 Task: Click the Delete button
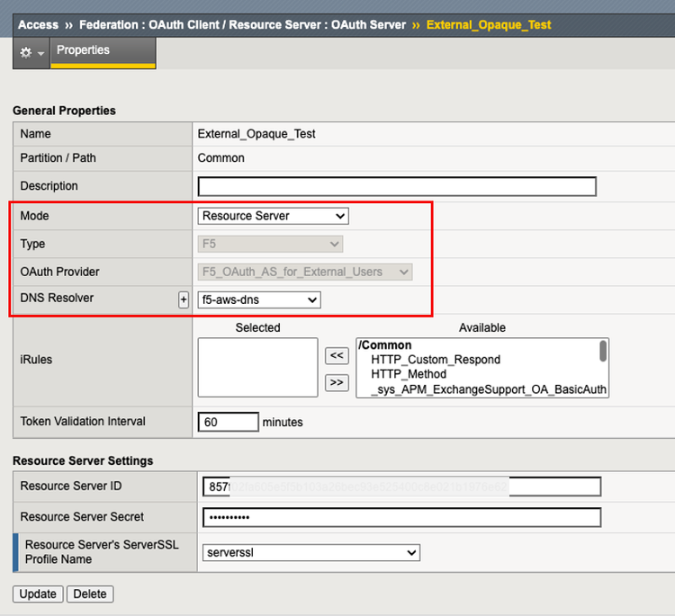(x=90, y=594)
